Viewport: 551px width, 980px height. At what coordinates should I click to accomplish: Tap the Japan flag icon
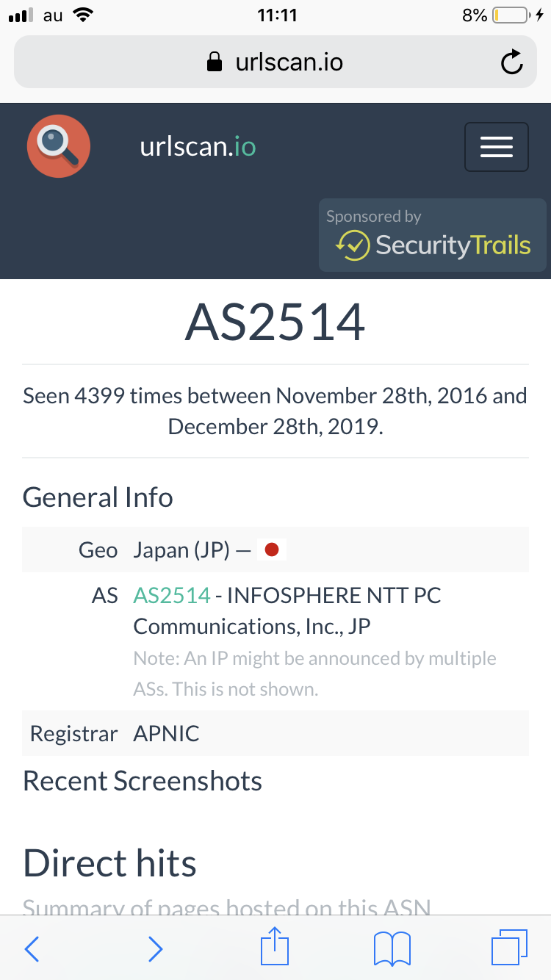coord(271,550)
